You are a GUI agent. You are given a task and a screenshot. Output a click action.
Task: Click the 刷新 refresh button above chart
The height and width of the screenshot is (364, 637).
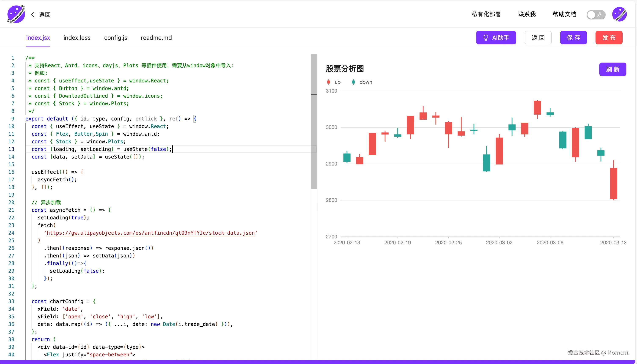point(612,69)
